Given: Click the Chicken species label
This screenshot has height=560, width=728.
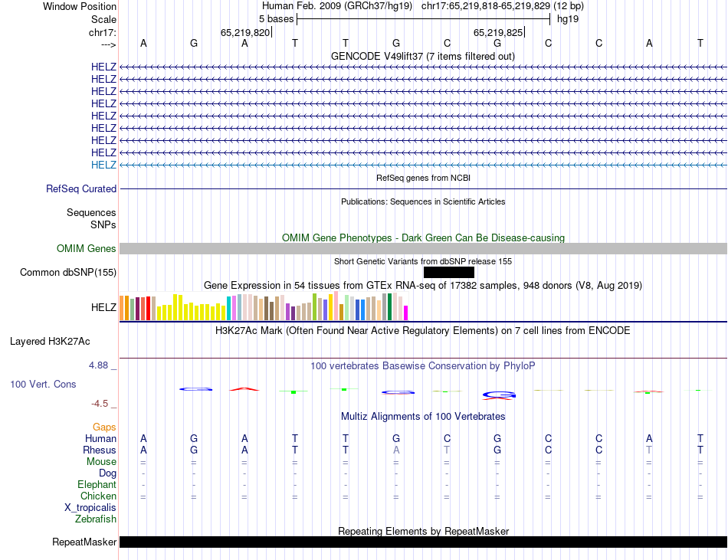Looking at the screenshot, I should pos(98,496).
